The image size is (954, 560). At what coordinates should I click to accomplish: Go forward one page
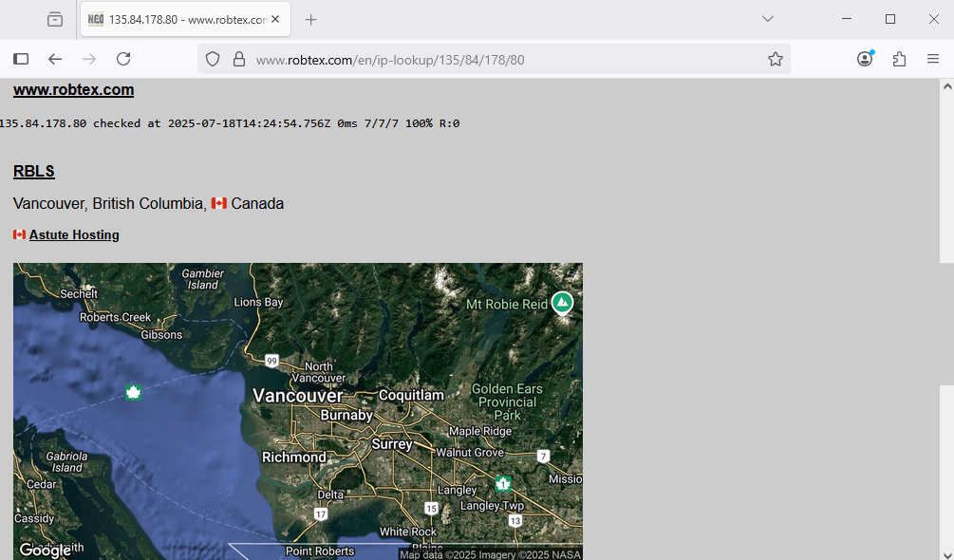pos(89,59)
